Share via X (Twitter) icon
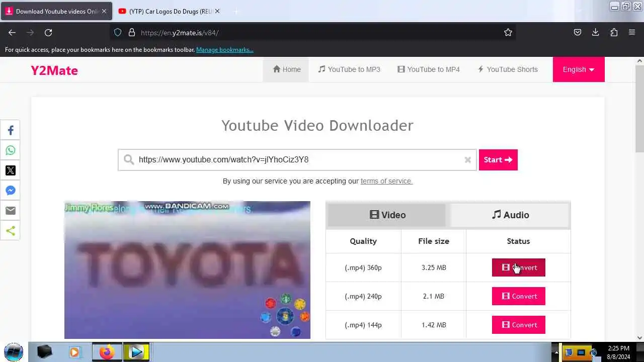644x362 pixels. 10,170
